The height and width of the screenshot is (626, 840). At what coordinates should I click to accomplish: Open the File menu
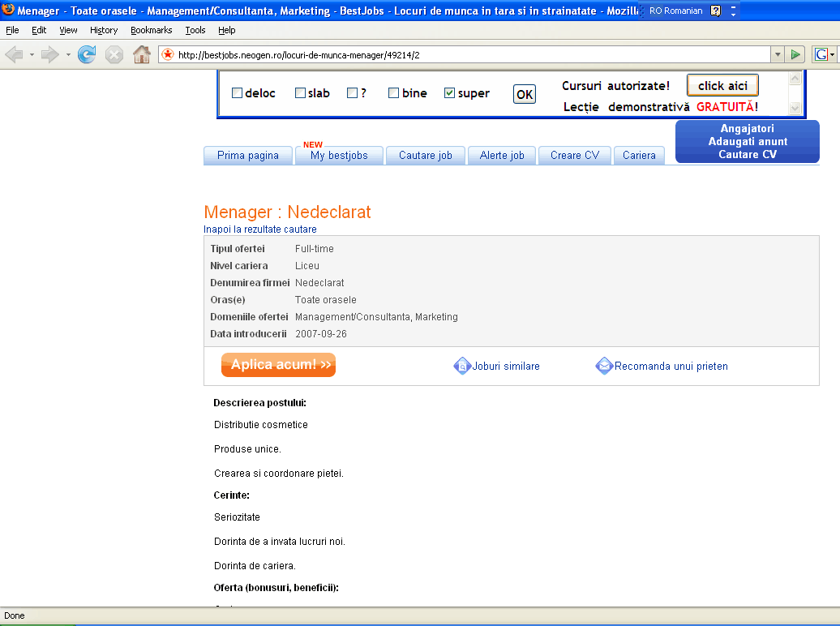coord(12,30)
